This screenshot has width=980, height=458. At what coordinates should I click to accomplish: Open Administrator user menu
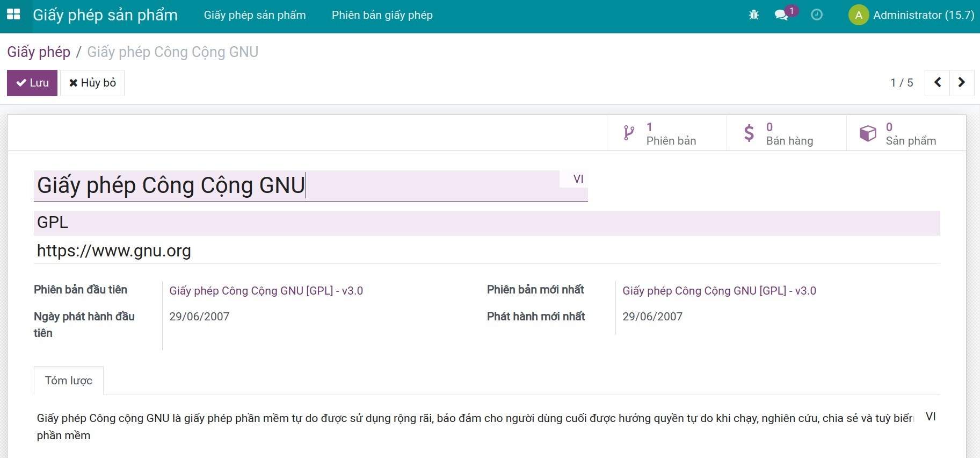point(923,15)
